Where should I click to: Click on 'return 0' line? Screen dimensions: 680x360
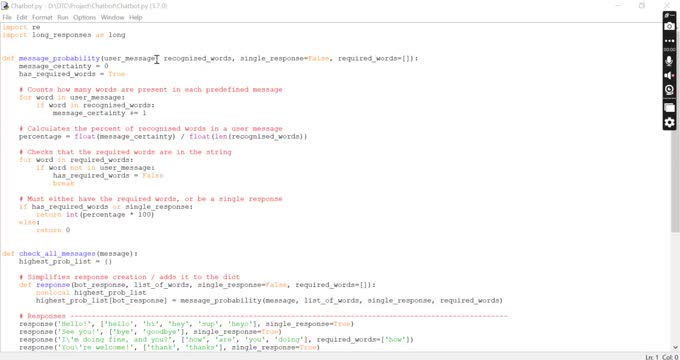point(53,230)
